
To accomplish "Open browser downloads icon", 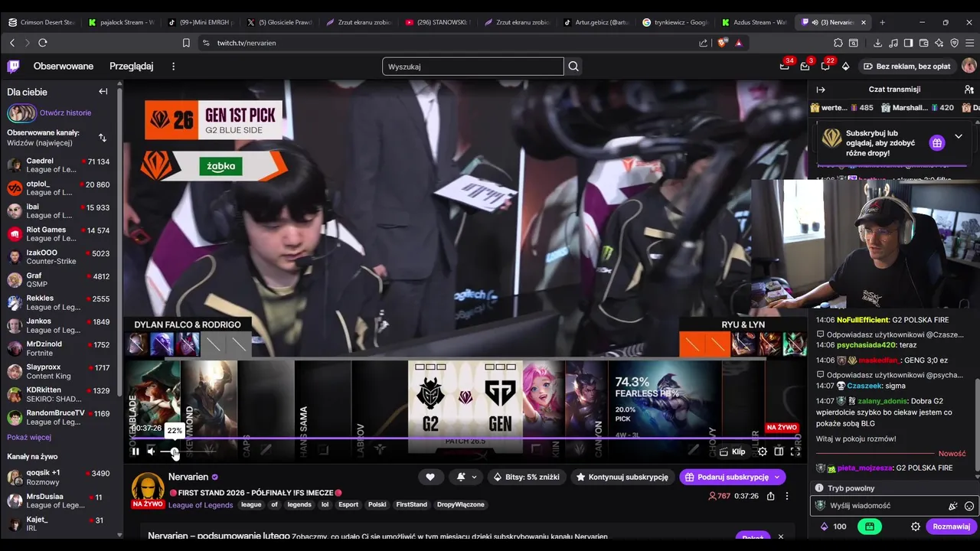I will 877,43.
